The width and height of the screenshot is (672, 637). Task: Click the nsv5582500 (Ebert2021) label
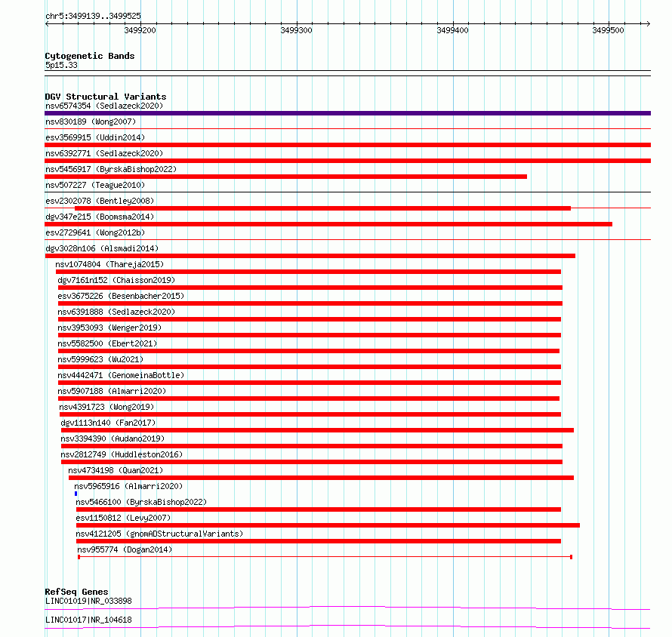107,343
